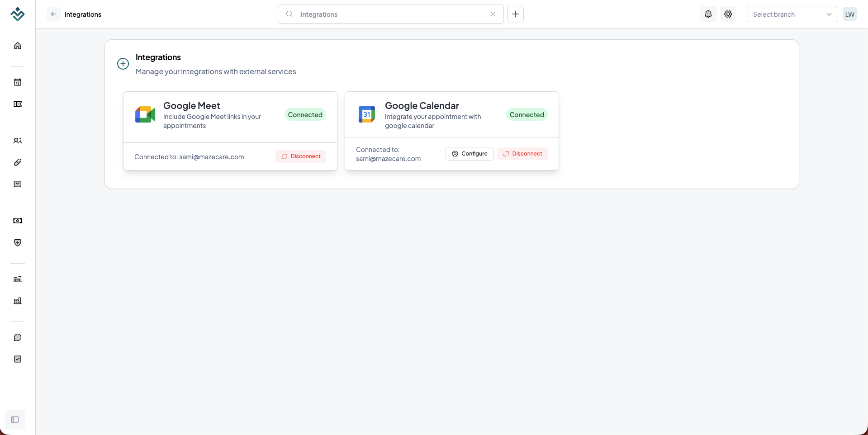Click the plus button beside search bar
Image resolution: width=868 pixels, height=435 pixels.
pyautogui.click(x=516, y=14)
